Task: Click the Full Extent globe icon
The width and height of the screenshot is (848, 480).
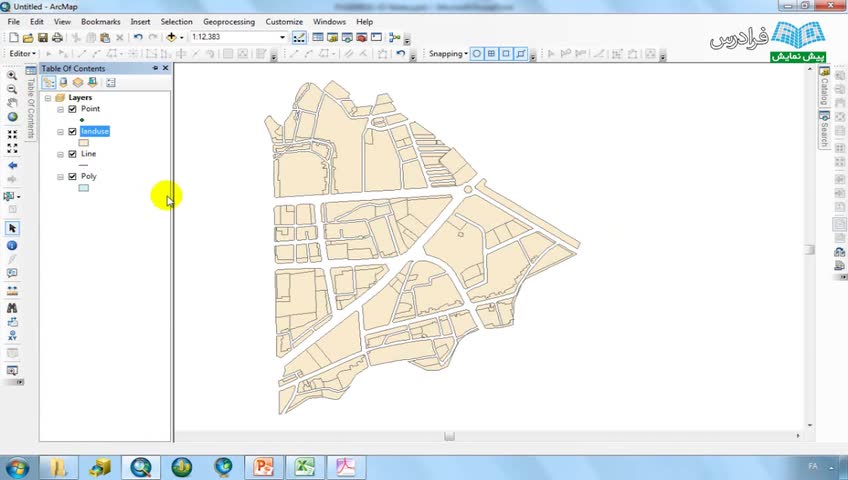Action: 12,118
